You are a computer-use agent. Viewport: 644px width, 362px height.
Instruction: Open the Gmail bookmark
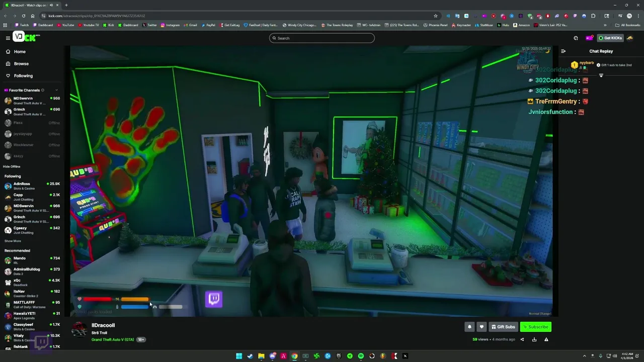(191, 25)
